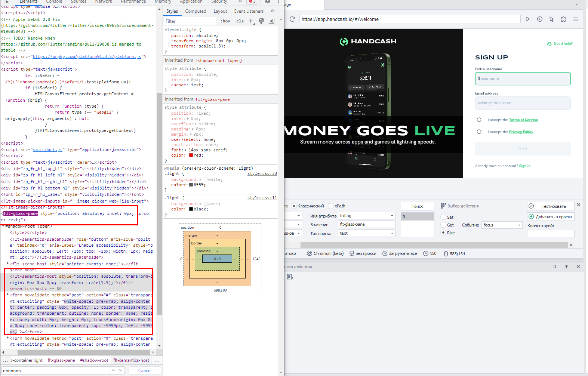Click the clock icon next to 150
Screen dimensions: 588x376
click(426, 253)
